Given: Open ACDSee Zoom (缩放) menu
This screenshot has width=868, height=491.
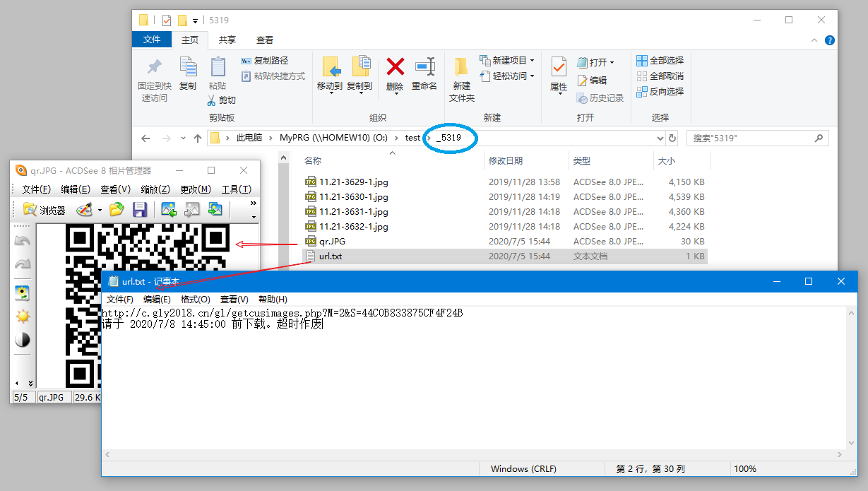Looking at the screenshot, I should tap(155, 189).
